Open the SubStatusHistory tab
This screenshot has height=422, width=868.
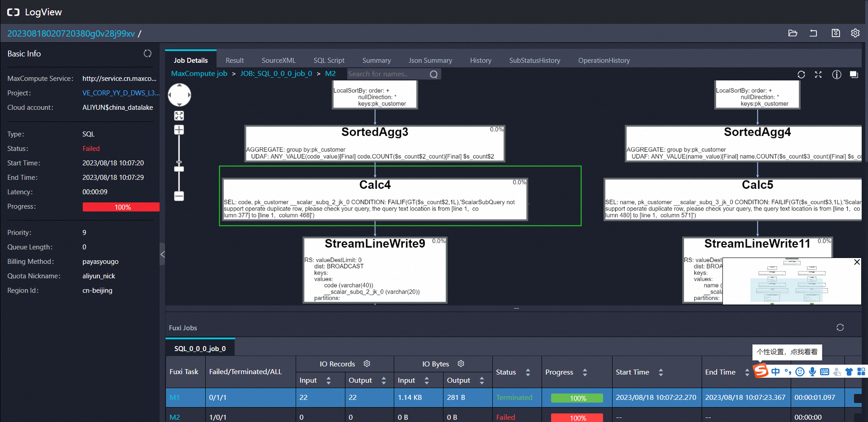(534, 60)
